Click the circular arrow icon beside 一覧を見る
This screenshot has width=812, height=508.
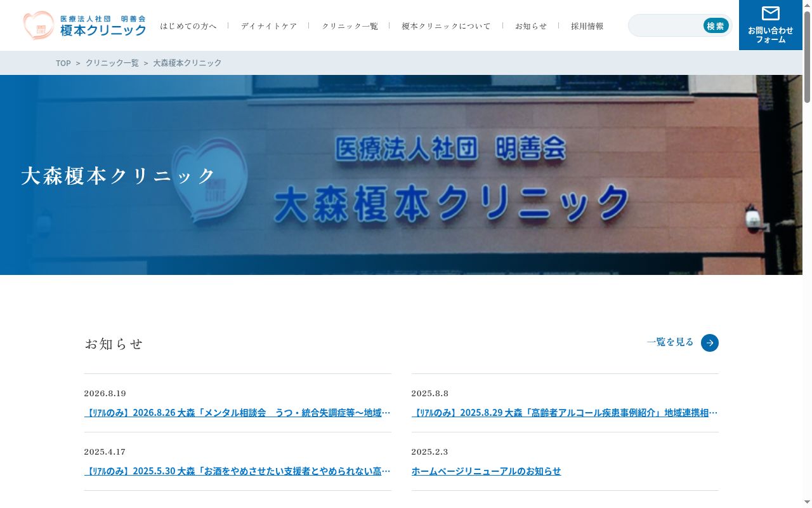click(710, 343)
